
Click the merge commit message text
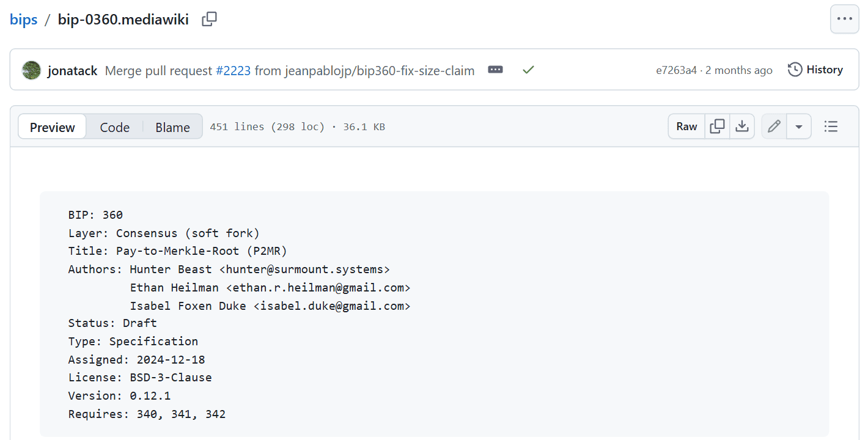[290, 70]
